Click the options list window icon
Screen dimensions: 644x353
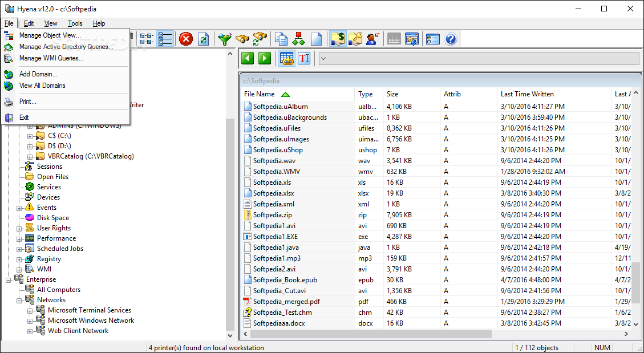433,39
